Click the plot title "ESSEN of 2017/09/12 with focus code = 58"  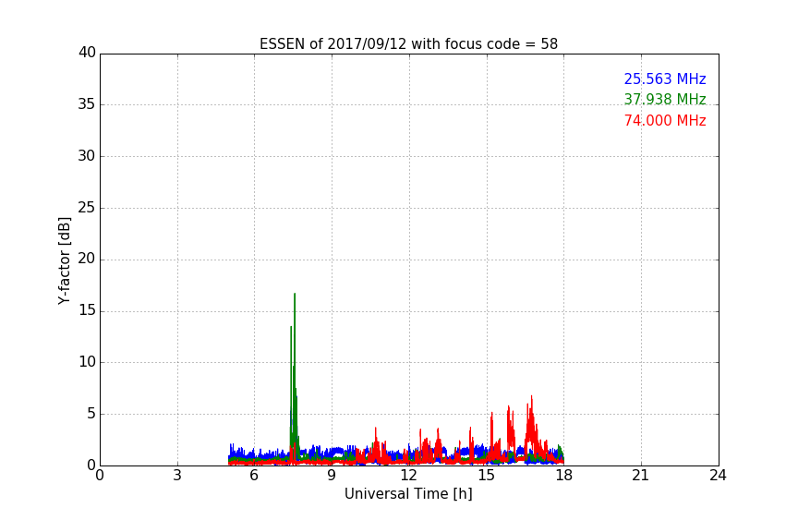click(x=408, y=44)
